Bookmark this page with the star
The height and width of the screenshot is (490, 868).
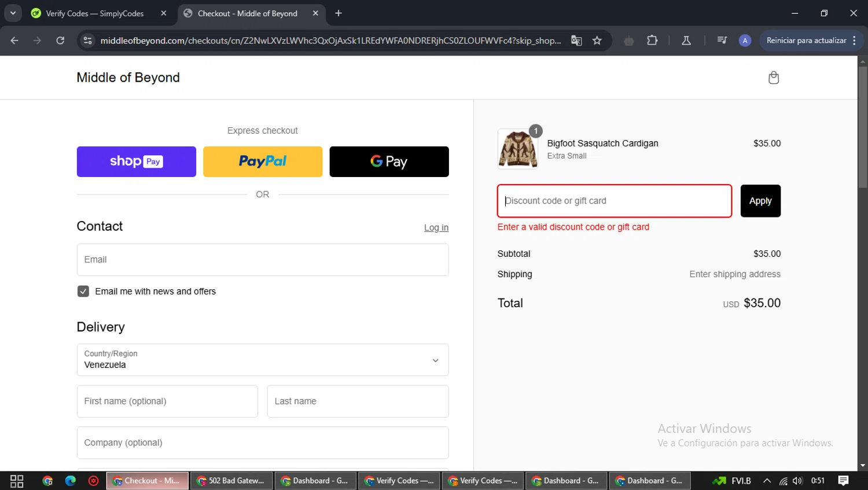pyautogui.click(x=597, y=40)
